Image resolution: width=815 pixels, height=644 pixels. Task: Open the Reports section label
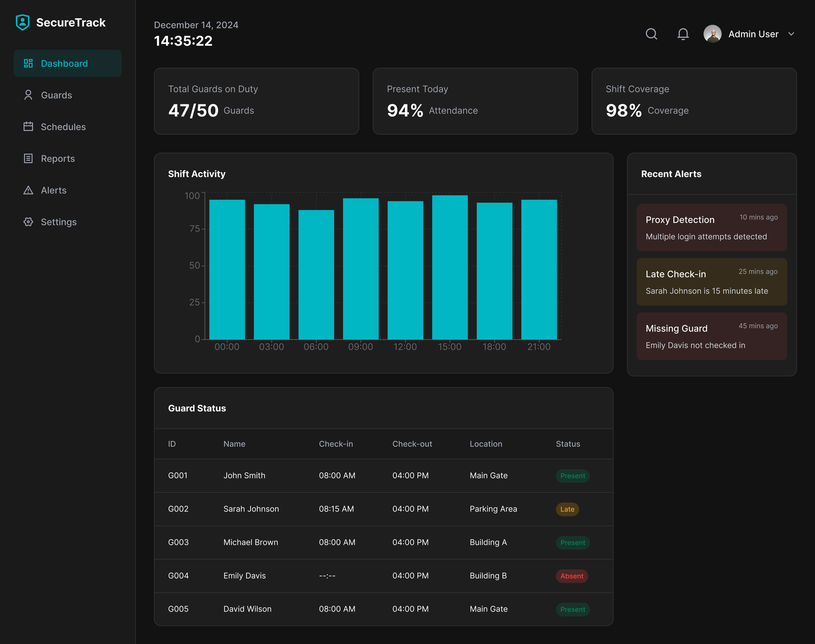(58, 158)
